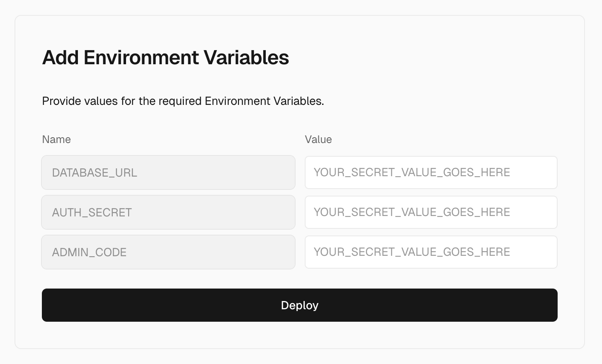Screen dimensions: 602x364
Task: Focus the value input for AUTH_SECRET
Action: coord(431,212)
